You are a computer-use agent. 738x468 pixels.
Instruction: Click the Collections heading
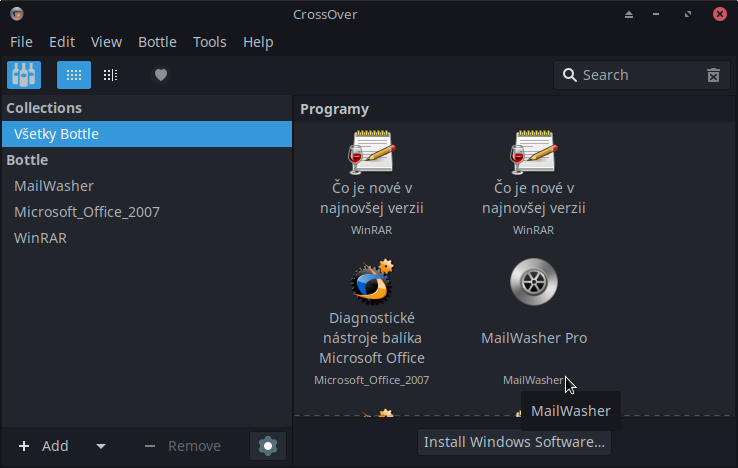point(44,108)
